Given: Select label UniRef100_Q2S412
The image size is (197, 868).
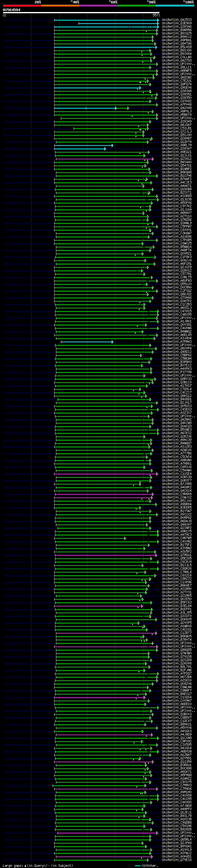Looking at the screenshot, I should (177, 159).
